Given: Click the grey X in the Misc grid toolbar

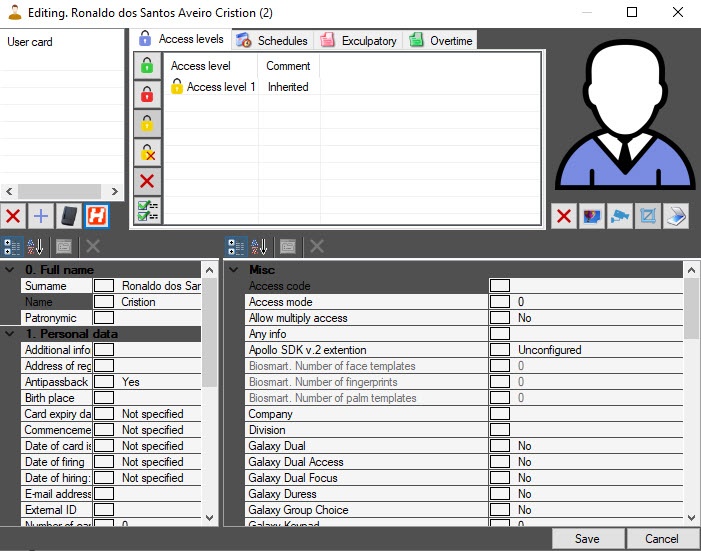Looking at the screenshot, I should (x=317, y=246).
